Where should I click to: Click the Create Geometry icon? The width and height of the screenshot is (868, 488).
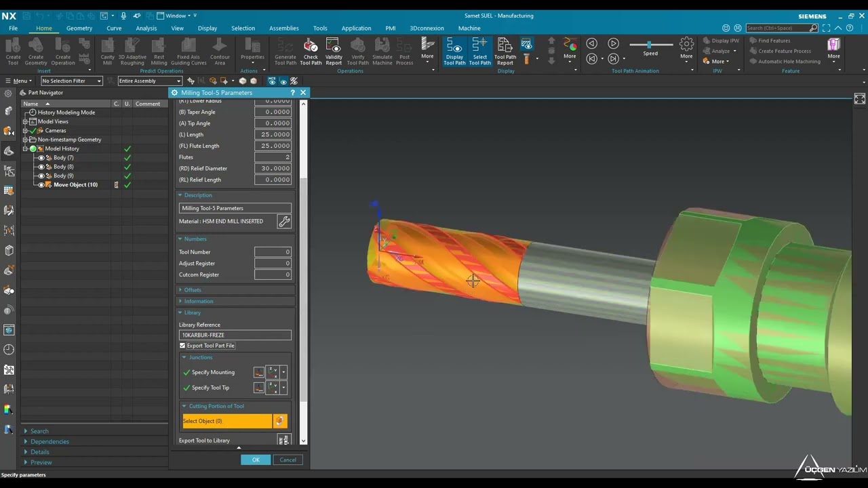coord(36,52)
